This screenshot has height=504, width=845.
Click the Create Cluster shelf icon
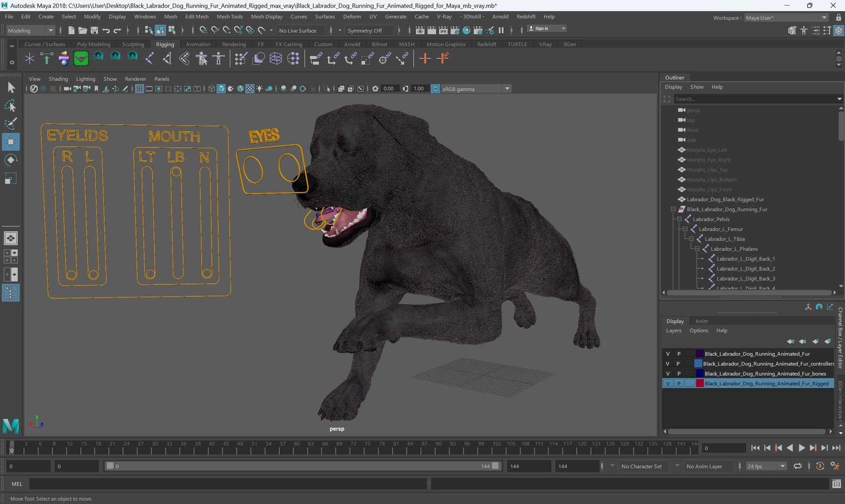pos(293,58)
